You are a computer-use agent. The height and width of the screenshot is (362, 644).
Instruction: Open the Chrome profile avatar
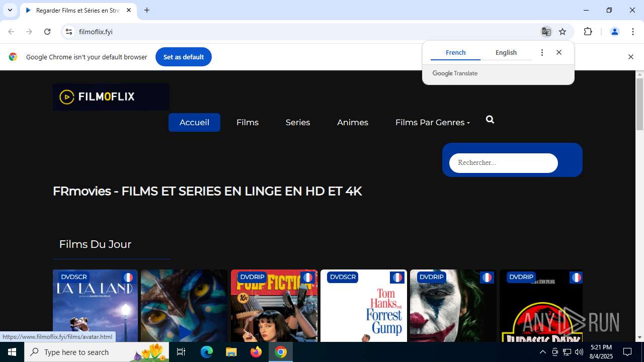614,32
